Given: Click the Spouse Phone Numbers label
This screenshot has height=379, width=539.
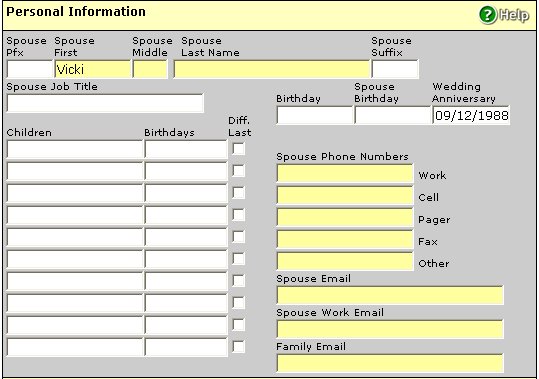Looking at the screenshot, I should 342,157.
